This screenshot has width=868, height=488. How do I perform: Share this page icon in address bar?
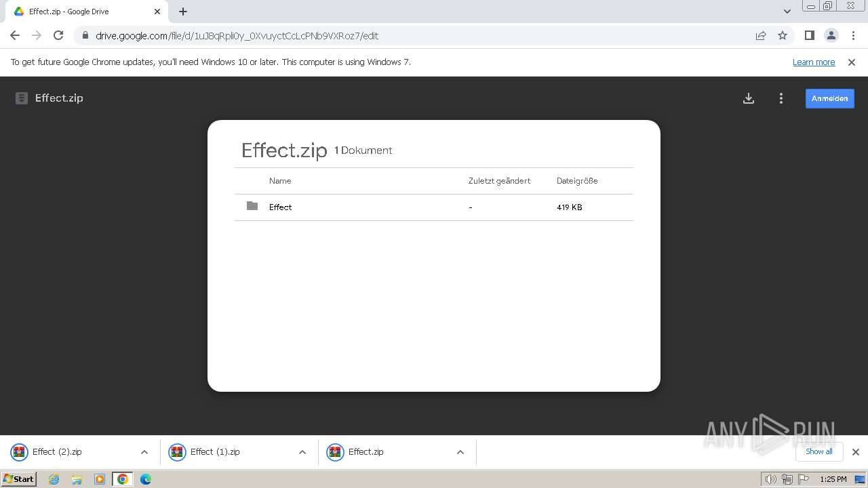tap(761, 35)
